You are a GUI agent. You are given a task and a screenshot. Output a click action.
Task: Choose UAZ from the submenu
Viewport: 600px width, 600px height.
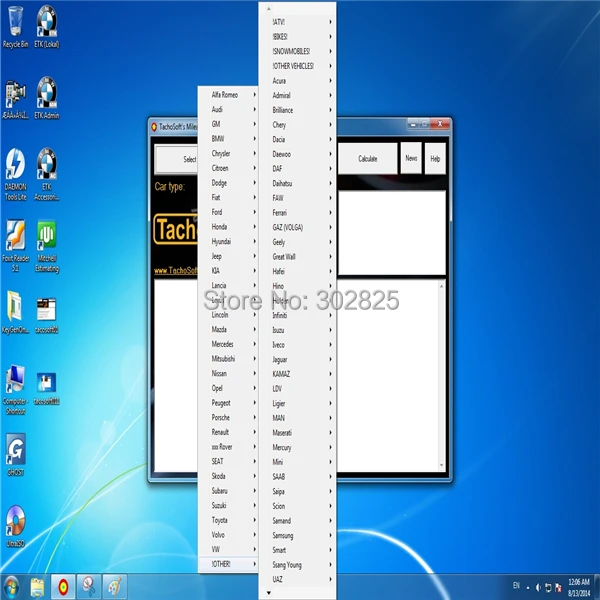(297, 579)
